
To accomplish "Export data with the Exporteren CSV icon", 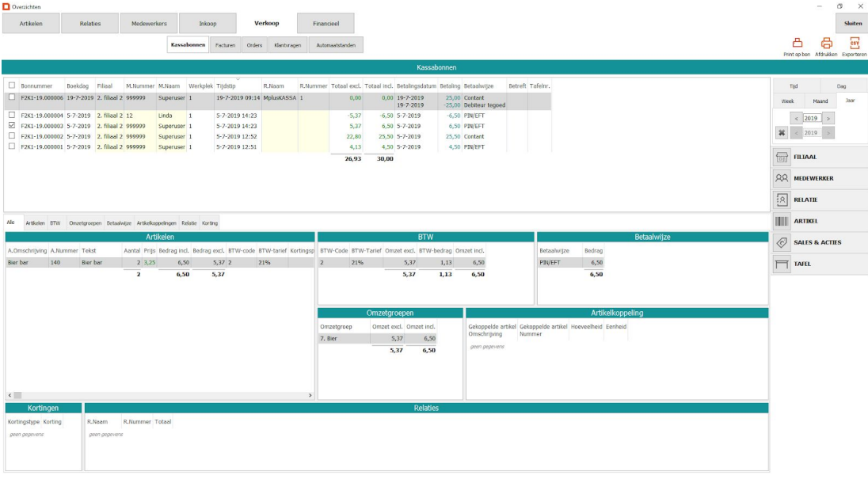I will click(855, 44).
